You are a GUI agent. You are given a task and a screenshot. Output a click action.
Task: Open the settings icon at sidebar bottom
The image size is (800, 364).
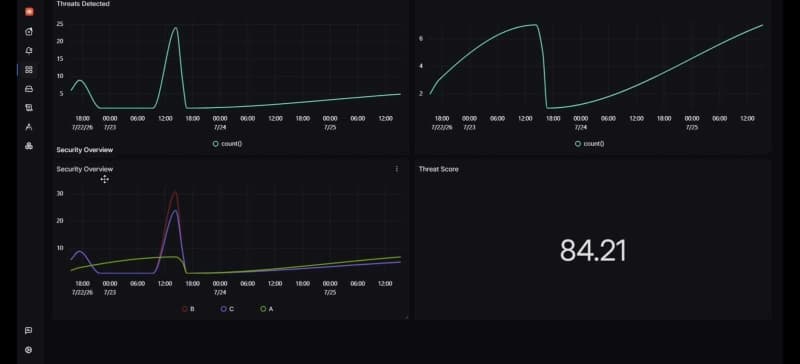coord(29,350)
